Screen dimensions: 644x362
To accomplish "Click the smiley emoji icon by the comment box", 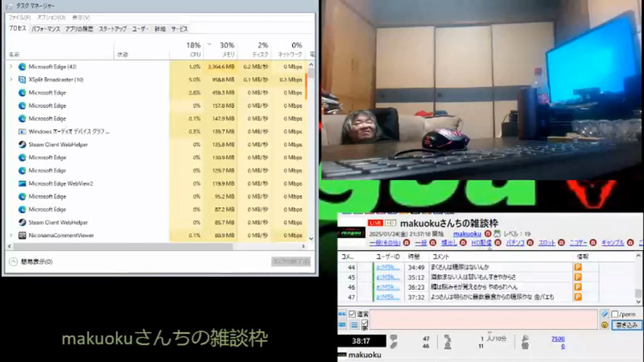I will tap(604, 325).
